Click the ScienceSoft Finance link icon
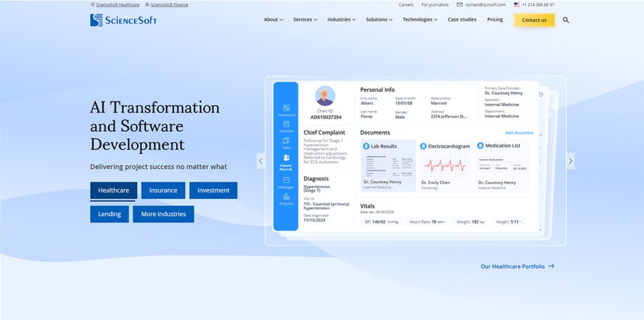Image resolution: width=644 pixels, height=320 pixels. click(x=147, y=5)
